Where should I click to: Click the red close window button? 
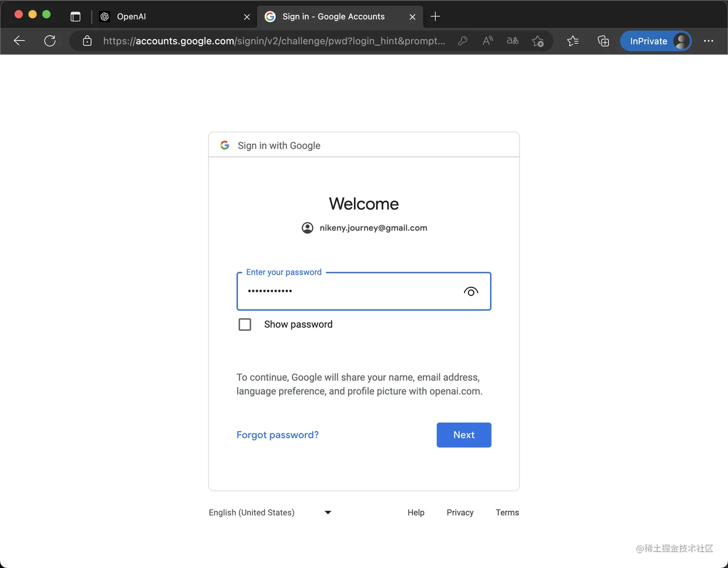19,14
